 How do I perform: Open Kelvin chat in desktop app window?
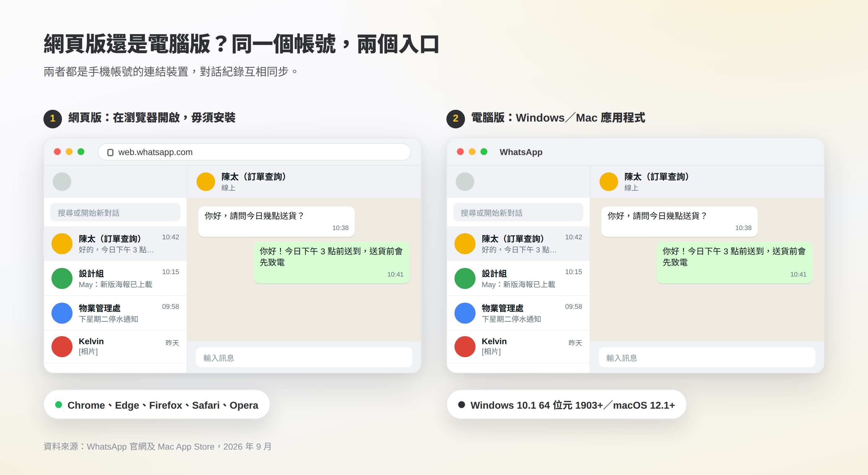(518, 347)
